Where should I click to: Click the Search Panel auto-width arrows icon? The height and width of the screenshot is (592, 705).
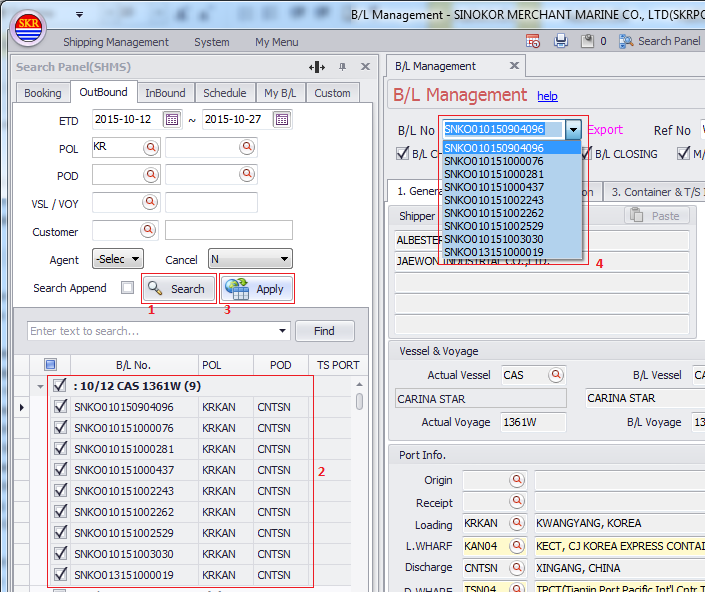[317, 67]
